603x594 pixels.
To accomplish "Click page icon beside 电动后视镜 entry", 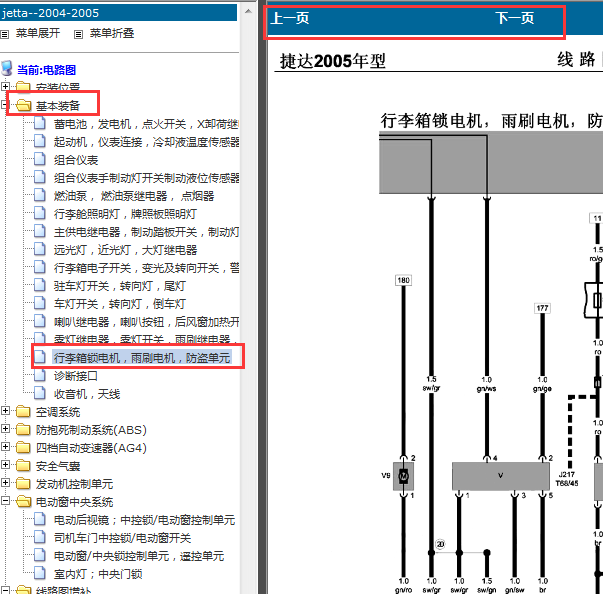I will pos(40,519).
